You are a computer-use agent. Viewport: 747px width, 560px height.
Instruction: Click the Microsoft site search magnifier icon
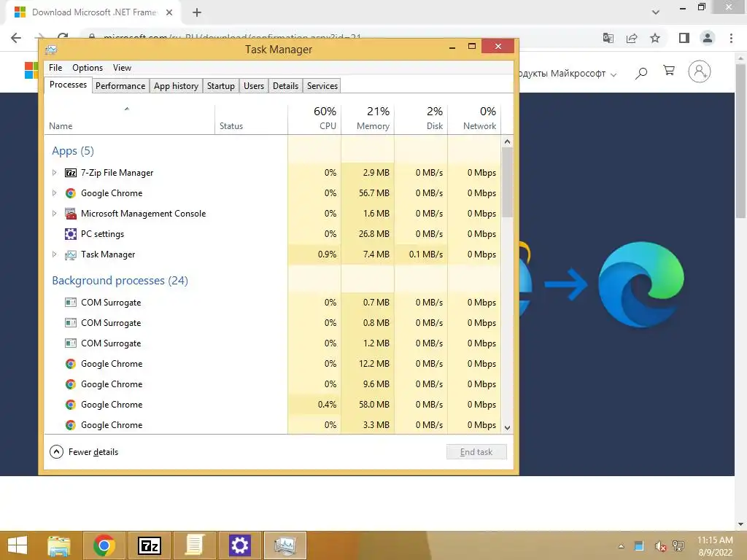[x=641, y=73]
